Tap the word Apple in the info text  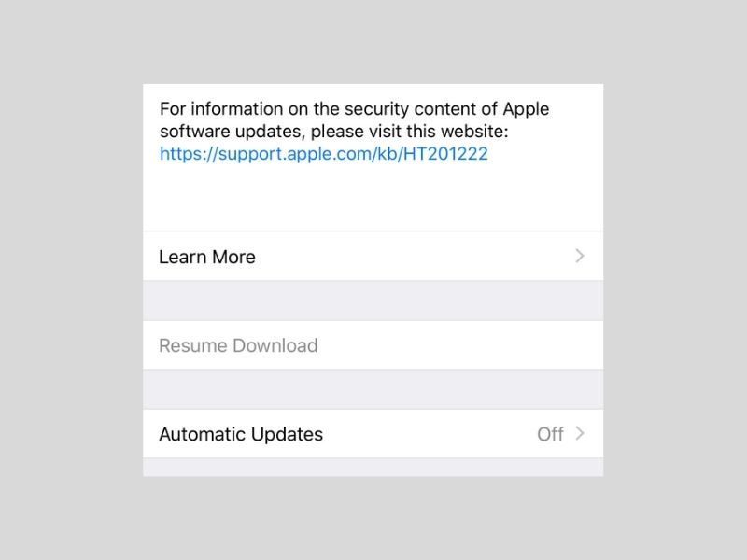click(526, 109)
